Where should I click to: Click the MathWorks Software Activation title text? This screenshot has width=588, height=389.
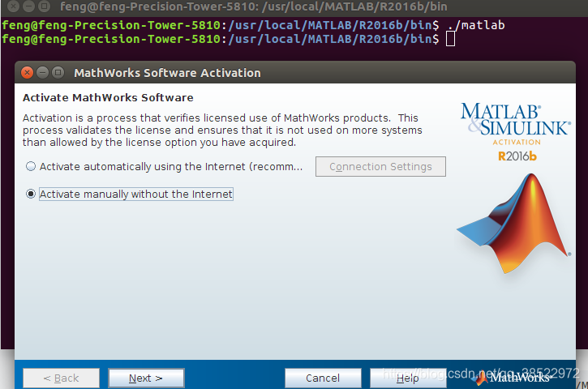coord(167,73)
